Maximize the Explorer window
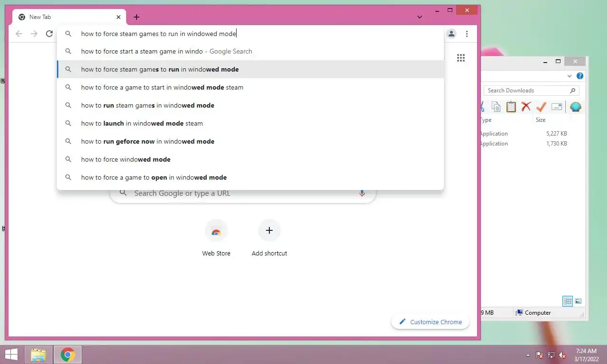This screenshot has height=364, width=607. (x=558, y=61)
